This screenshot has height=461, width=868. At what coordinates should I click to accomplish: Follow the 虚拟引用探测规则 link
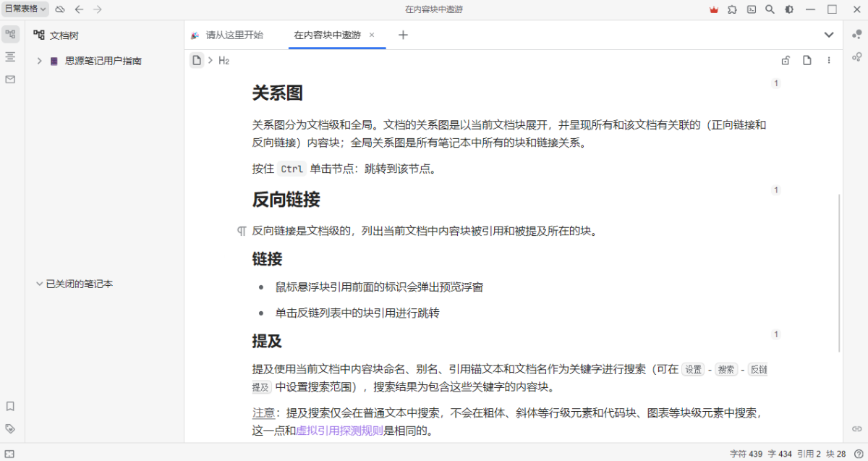(x=339, y=431)
